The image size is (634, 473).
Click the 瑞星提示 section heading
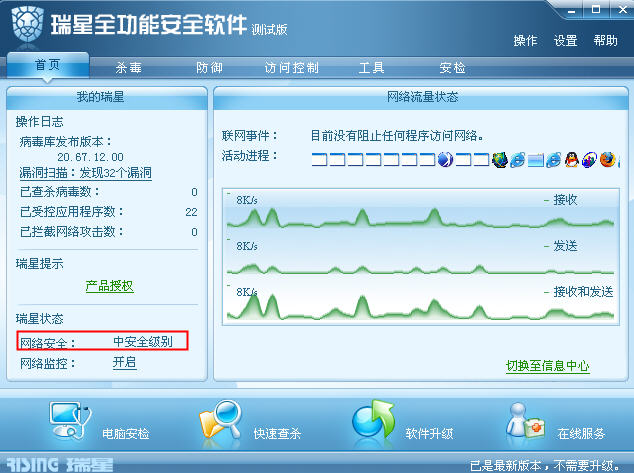point(40,264)
